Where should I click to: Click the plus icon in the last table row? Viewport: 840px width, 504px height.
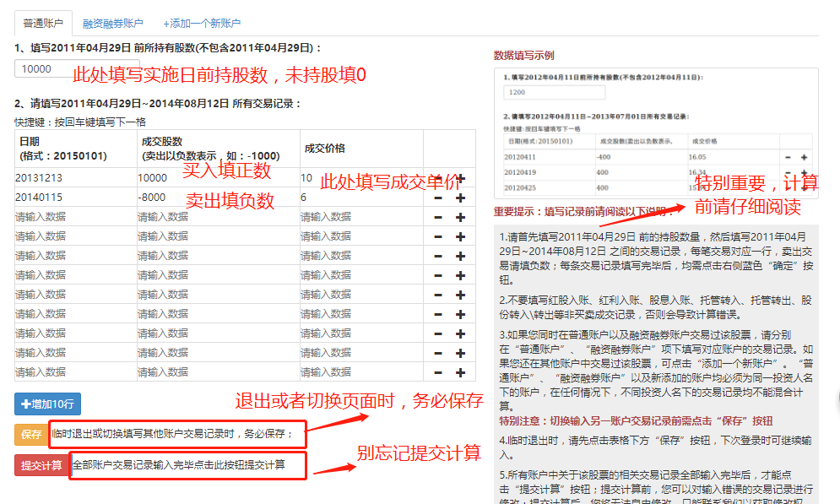tap(460, 372)
